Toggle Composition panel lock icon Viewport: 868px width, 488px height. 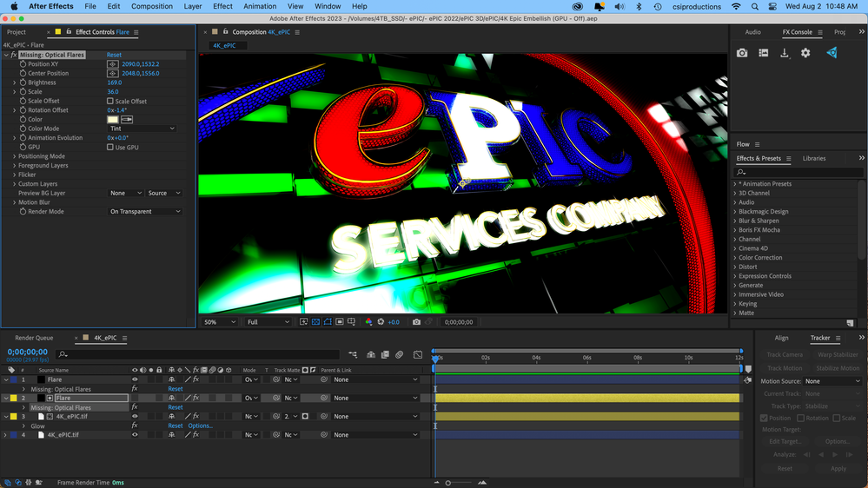225,32
